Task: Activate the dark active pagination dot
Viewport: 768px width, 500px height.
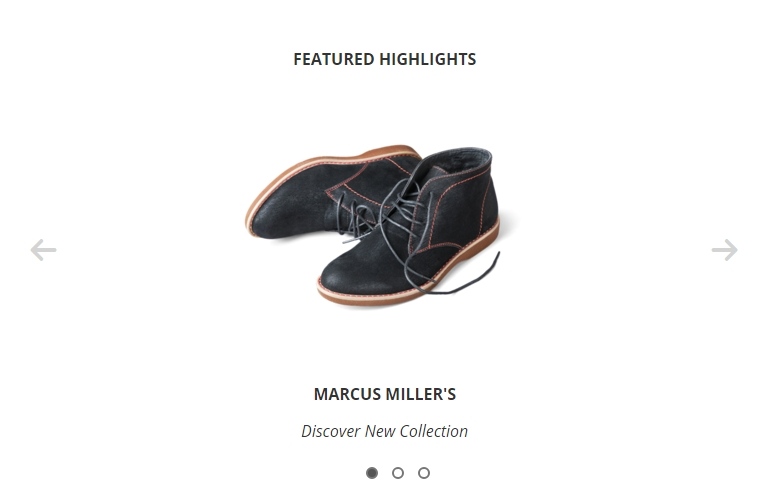Action: click(372, 473)
